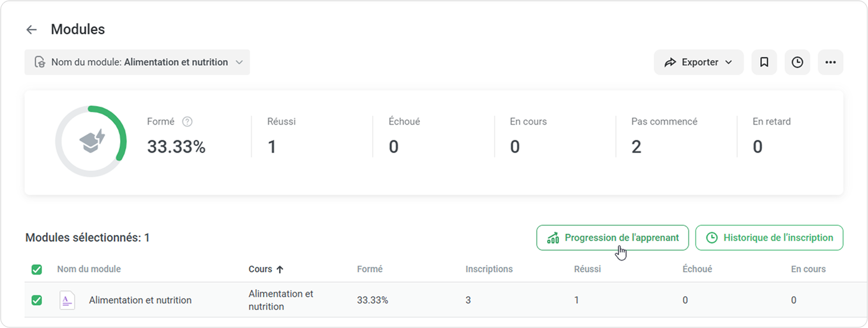Open Historique de l'inscription
868x328 pixels.
pyautogui.click(x=769, y=238)
